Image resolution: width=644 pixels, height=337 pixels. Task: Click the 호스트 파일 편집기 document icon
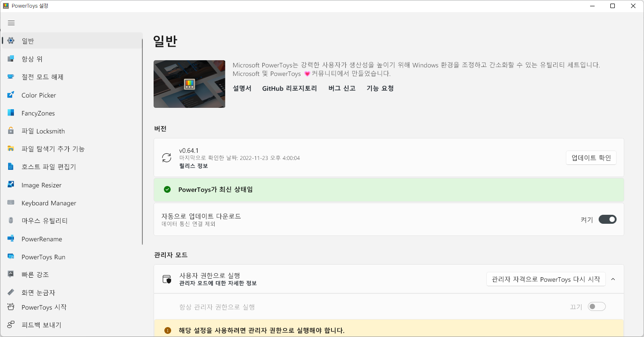[11, 167]
